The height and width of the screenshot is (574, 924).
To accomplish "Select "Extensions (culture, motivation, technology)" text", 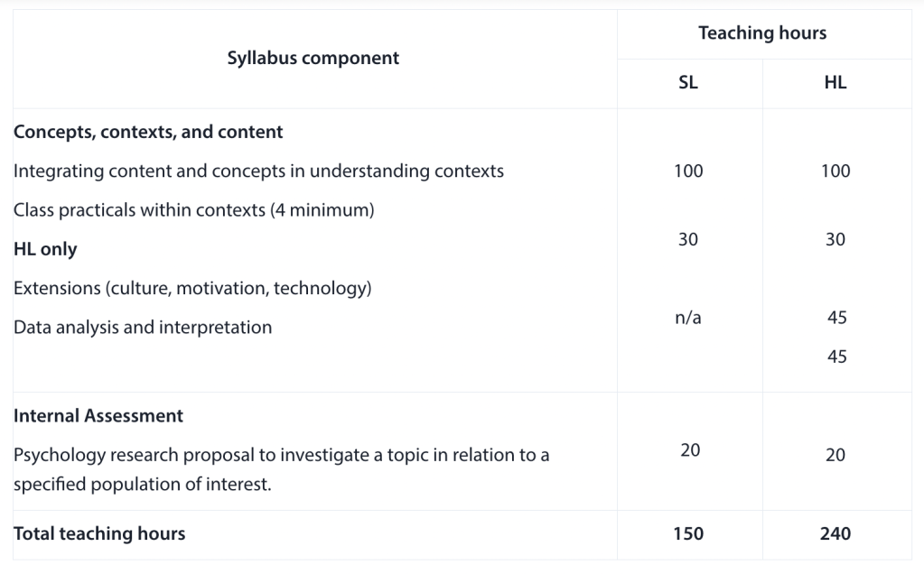I will [x=193, y=289].
